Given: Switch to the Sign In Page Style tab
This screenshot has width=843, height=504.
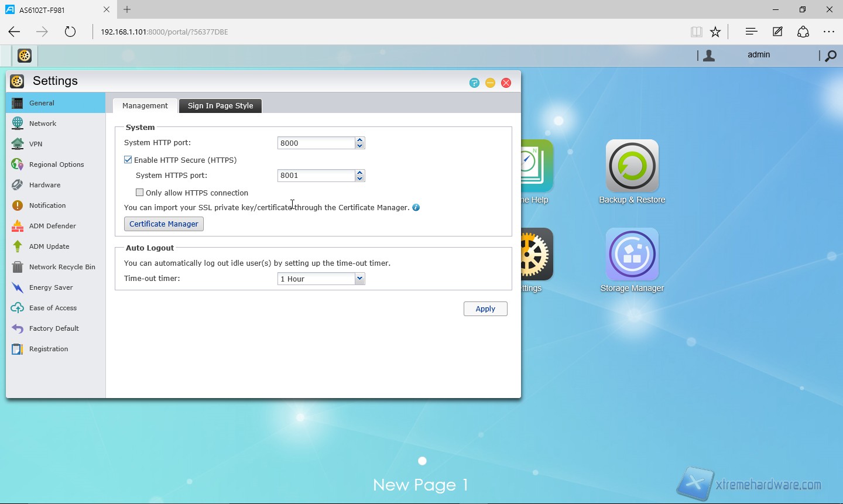Looking at the screenshot, I should [220, 106].
